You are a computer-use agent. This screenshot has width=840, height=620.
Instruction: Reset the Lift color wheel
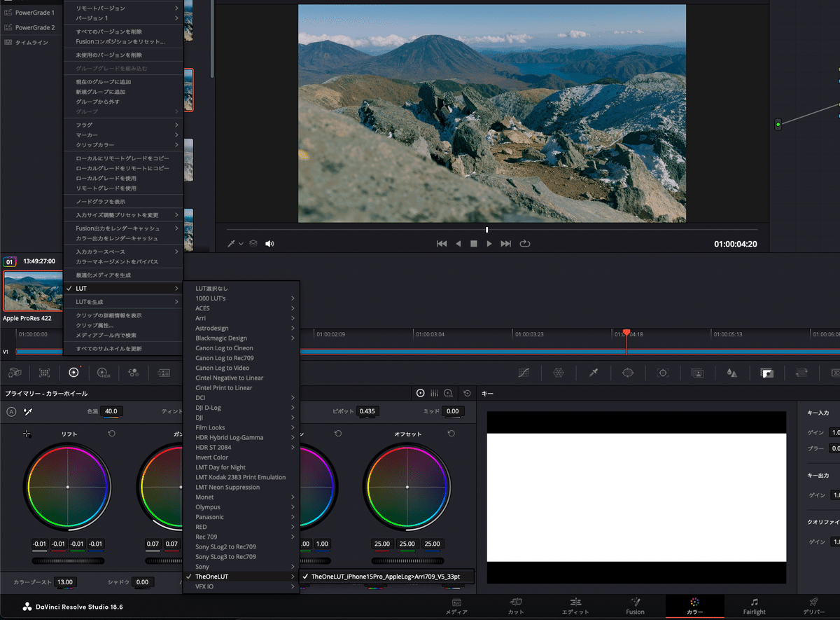coord(112,434)
